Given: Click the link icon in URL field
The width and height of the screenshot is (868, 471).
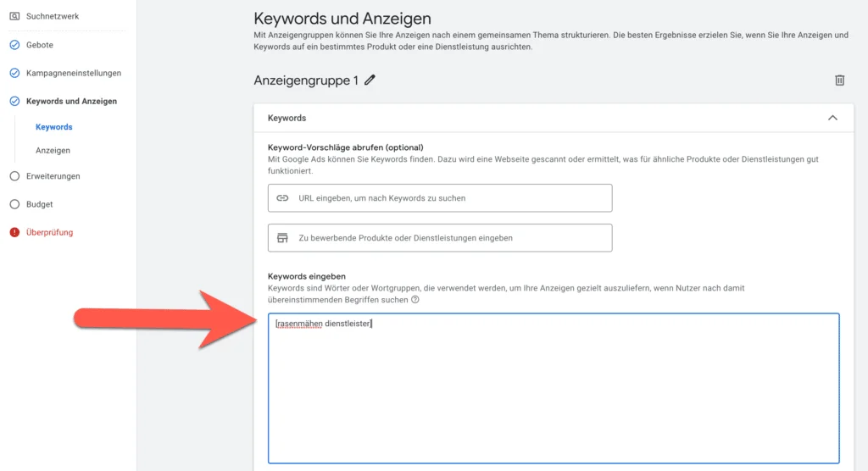Looking at the screenshot, I should [x=282, y=198].
